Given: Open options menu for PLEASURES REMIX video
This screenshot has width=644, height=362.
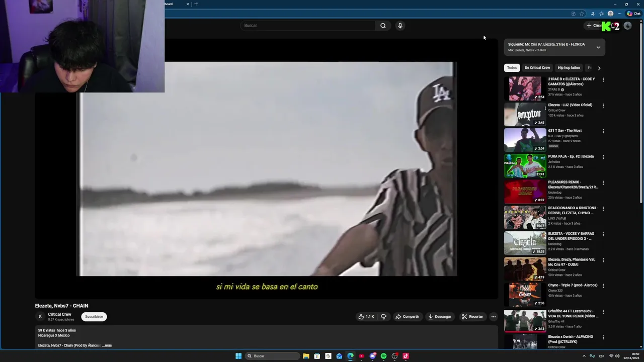Looking at the screenshot, I should pos(603,183).
